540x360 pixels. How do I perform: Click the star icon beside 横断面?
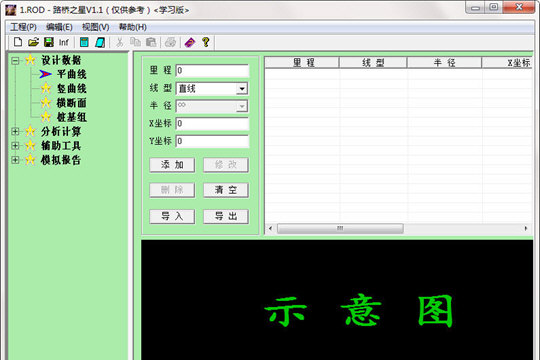[x=46, y=102]
